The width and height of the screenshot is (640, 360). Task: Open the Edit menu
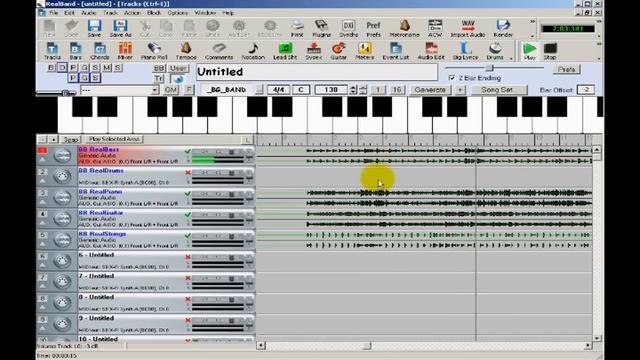(x=69, y=13)
